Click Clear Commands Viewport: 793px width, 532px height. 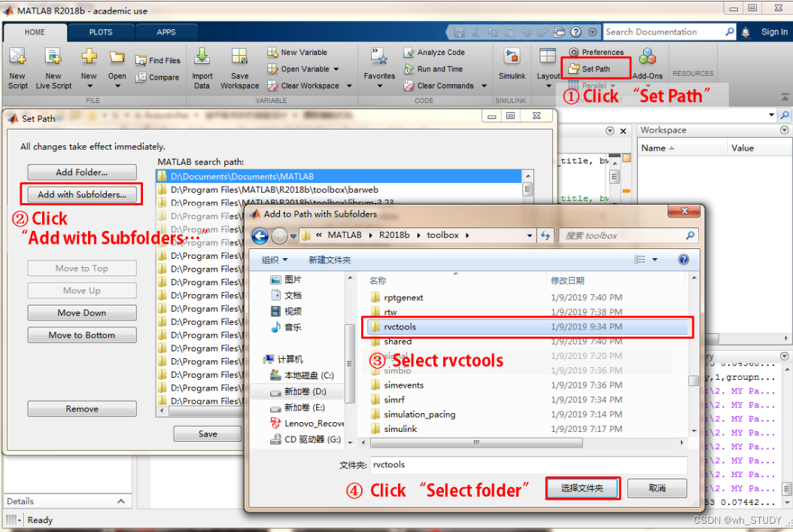439,86
